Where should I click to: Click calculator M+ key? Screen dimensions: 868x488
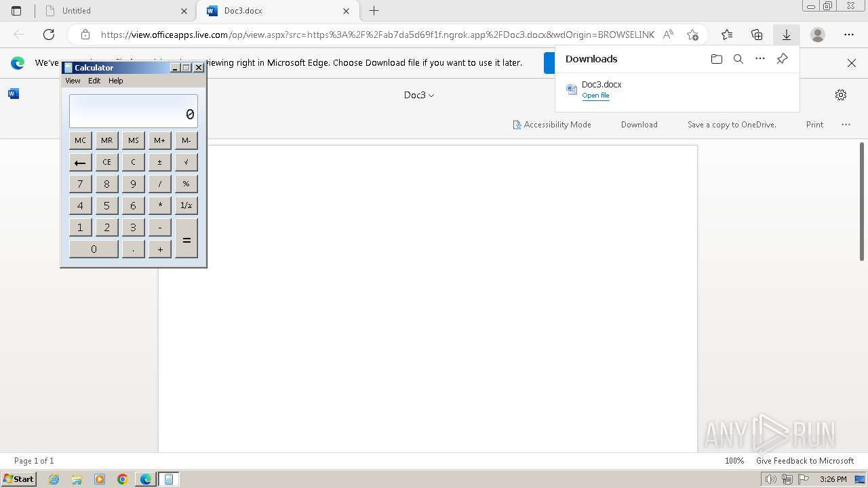[x=160, y=140]
